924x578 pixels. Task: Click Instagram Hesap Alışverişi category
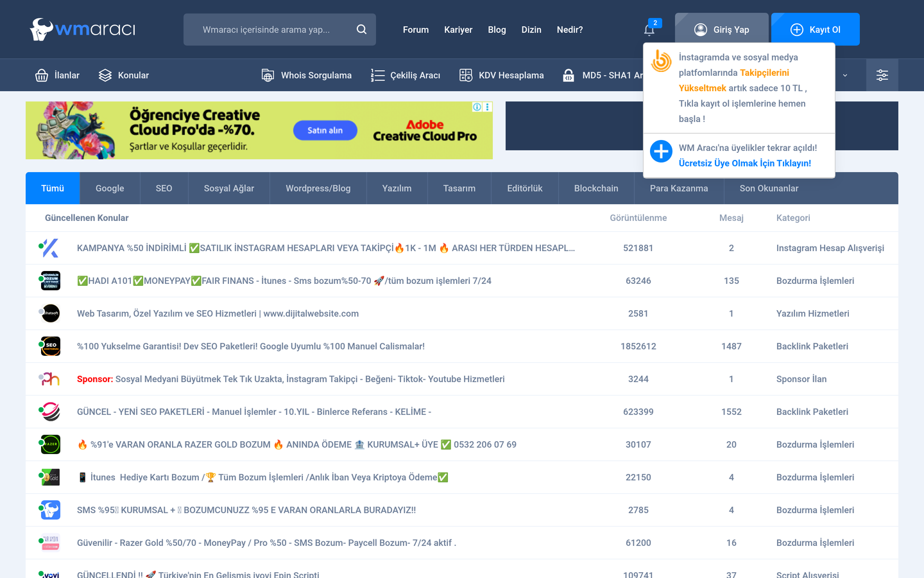tap(830, 248)
